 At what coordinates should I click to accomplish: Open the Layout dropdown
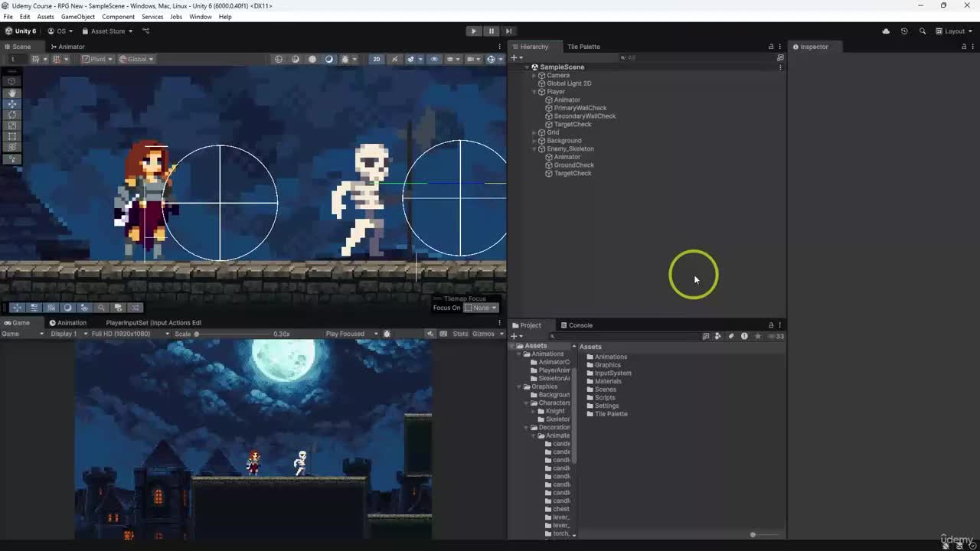(x=954, y=31)
